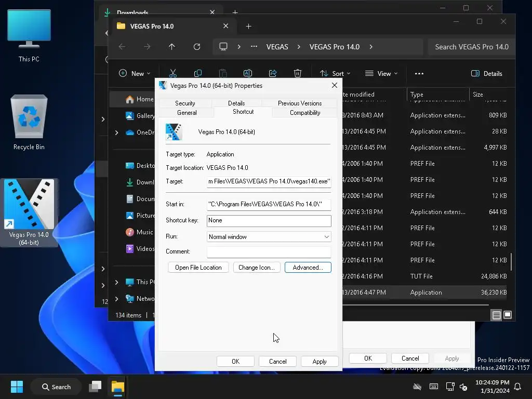Image resolution: width=532 pixels, height=399 pixels.
Task: Click the Shortcut key field showing None
Action: click(269, 220)
